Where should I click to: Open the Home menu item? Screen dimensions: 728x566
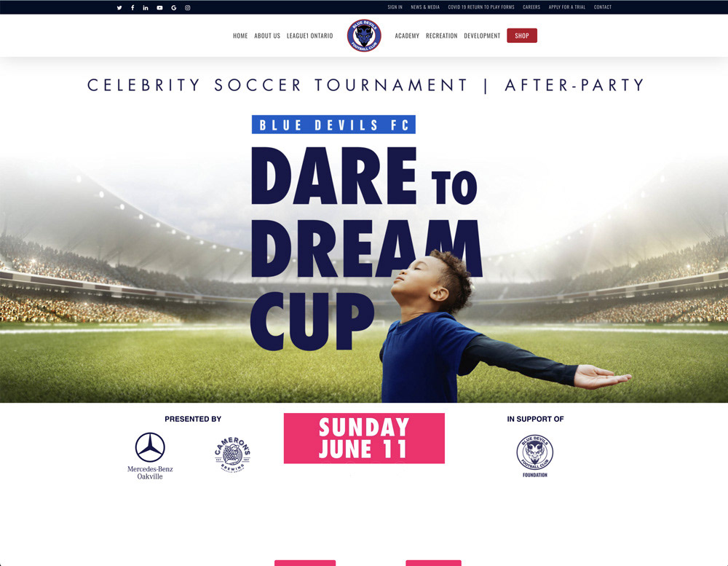click(240, 36)
